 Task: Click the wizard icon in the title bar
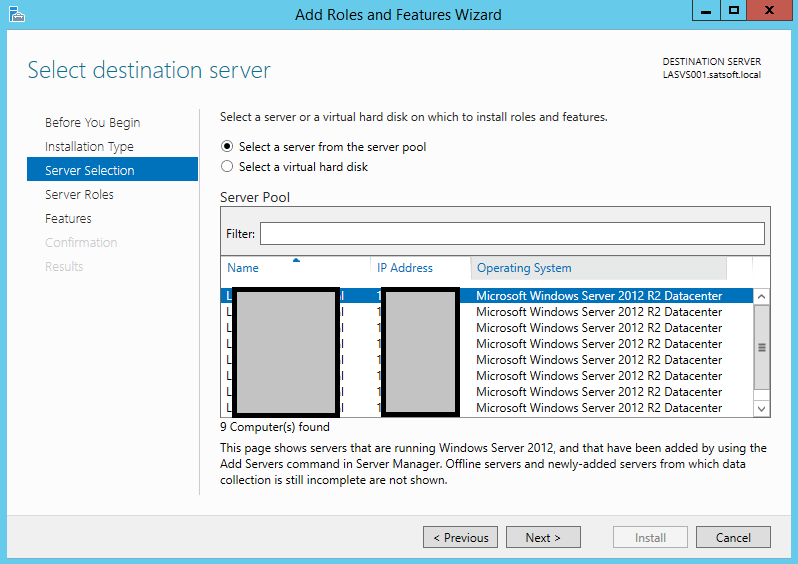click(x=16, y=14)
